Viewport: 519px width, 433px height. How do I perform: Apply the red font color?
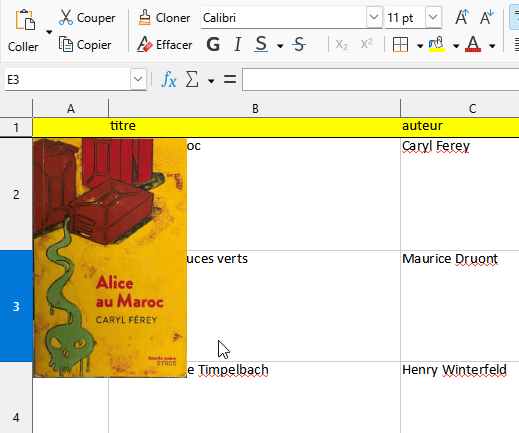click(473, 44)
